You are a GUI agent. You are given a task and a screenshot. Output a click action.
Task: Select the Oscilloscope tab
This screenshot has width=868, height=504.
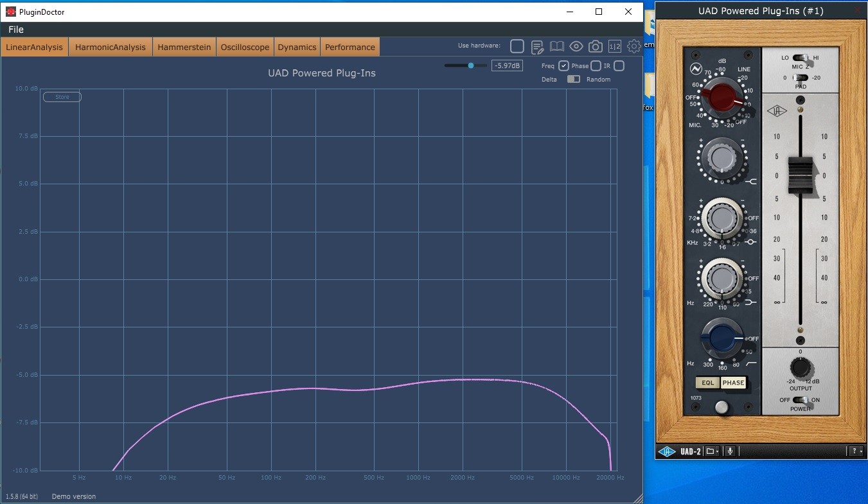pos(245,47)
